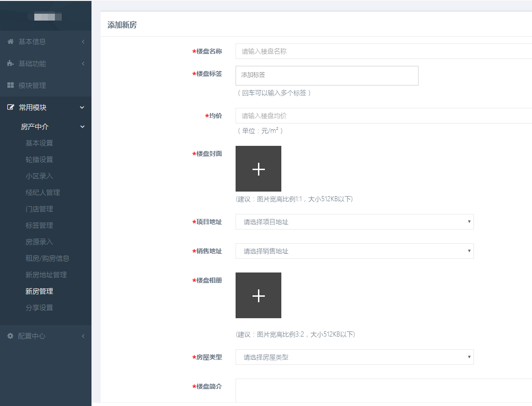Click into the 均价 price field

pos(383,116)
